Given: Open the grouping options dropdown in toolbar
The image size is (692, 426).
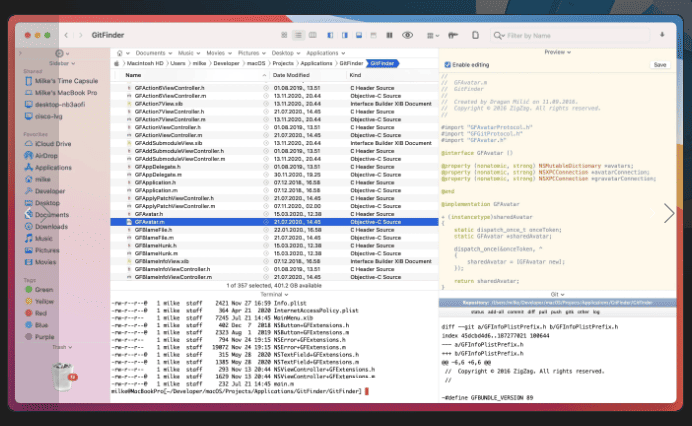Looking at the screenshot, I should [x=432, y=35].
